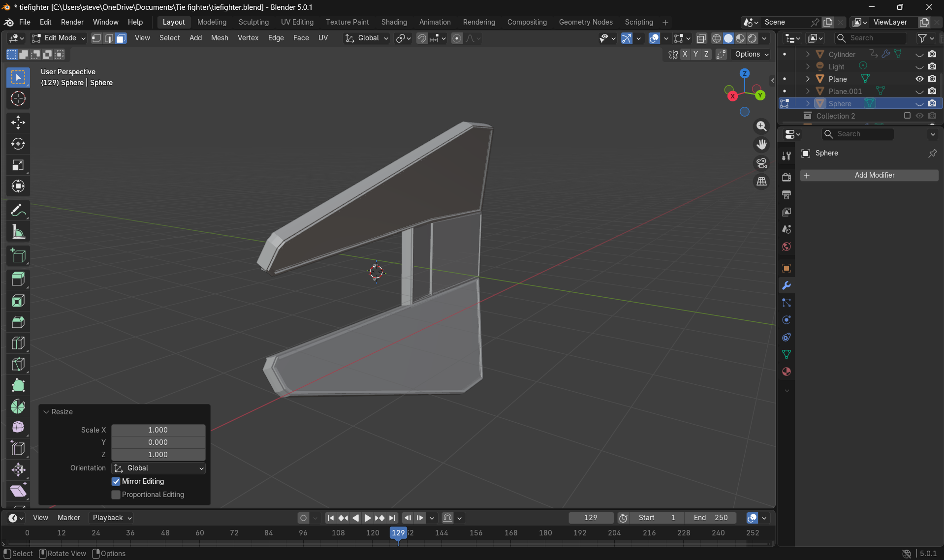Select the Loop Cut tool

coord(18,343)
